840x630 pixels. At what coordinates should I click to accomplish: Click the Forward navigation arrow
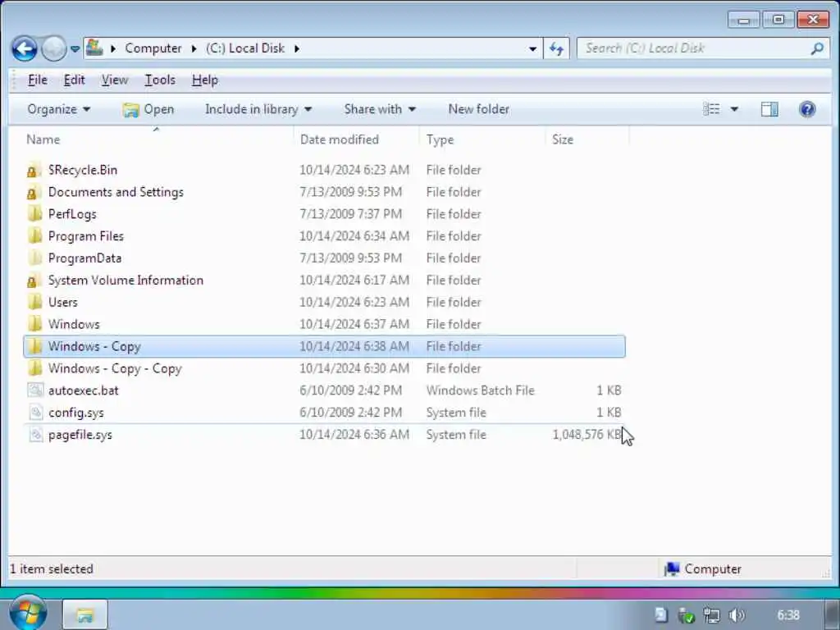click(53, 48)
